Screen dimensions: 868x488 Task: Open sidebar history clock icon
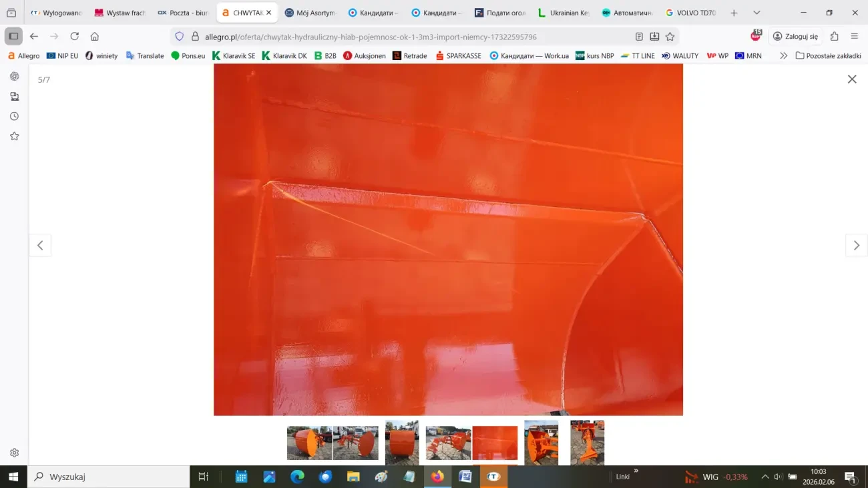point(14,116)
